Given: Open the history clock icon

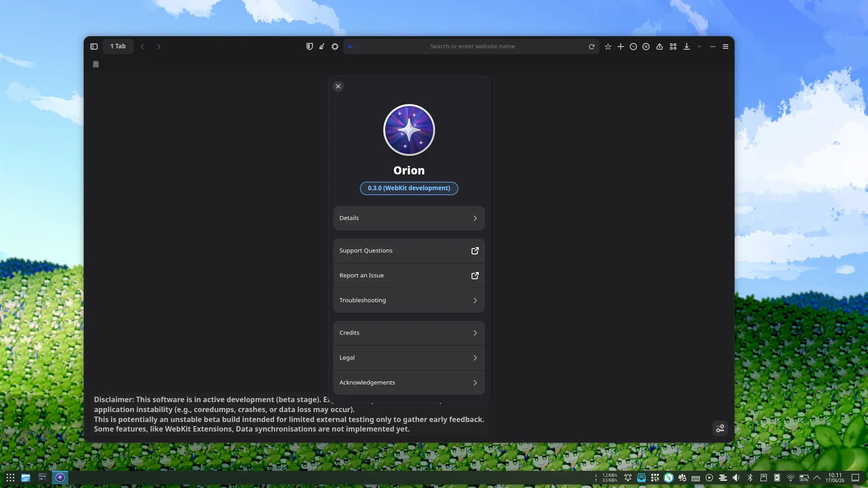Looking at the screenshot, I should pos(633,47).
